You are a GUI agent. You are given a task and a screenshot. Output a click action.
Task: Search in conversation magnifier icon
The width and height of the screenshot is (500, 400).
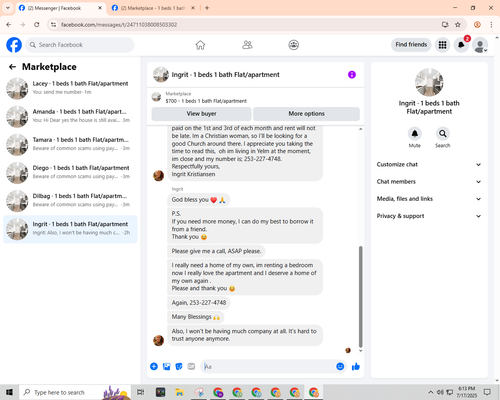[442, 134]
